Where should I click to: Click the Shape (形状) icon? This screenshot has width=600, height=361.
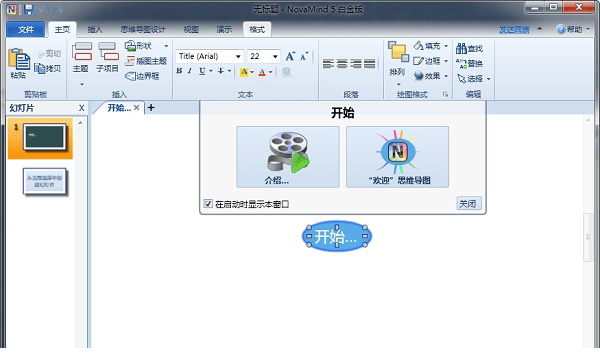coord(130,46)
